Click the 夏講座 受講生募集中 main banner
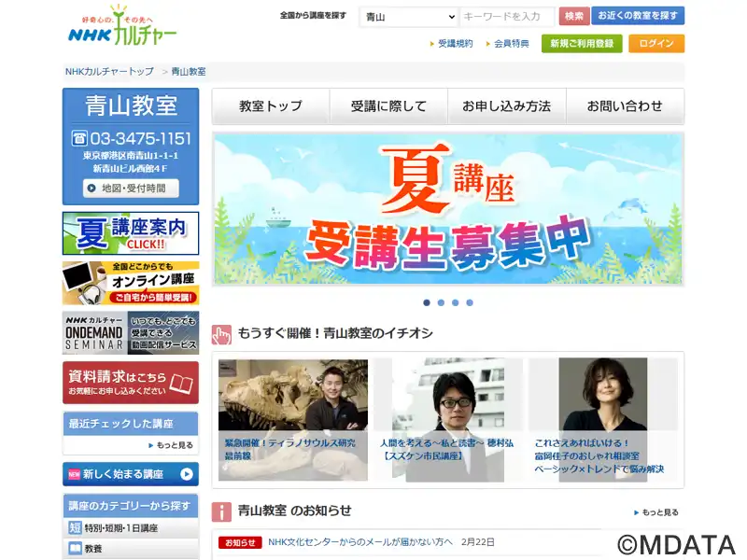Image resolution: width=747 pixels, height=560 pixels. click(448, 209)
